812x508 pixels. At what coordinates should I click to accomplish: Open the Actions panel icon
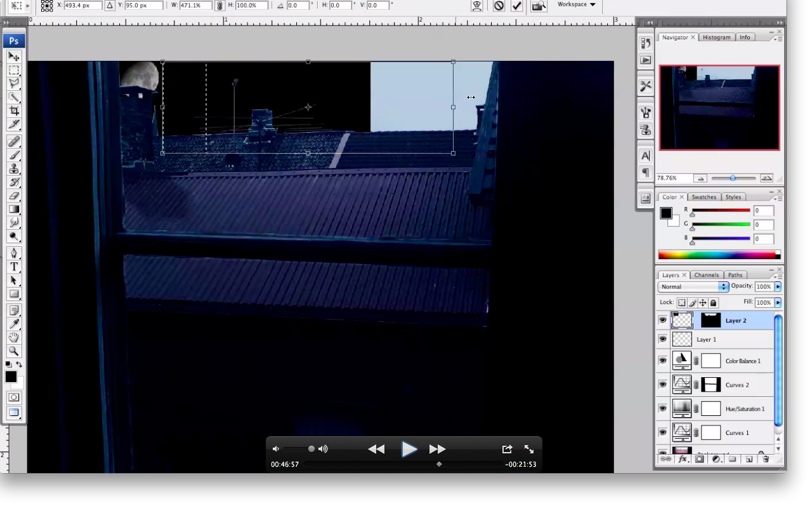coord(646,60)
